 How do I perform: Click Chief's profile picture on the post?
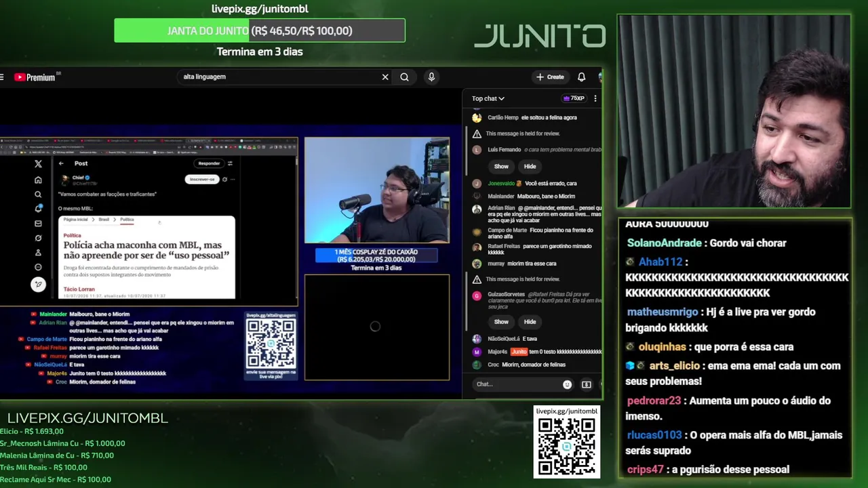point(65,180)
